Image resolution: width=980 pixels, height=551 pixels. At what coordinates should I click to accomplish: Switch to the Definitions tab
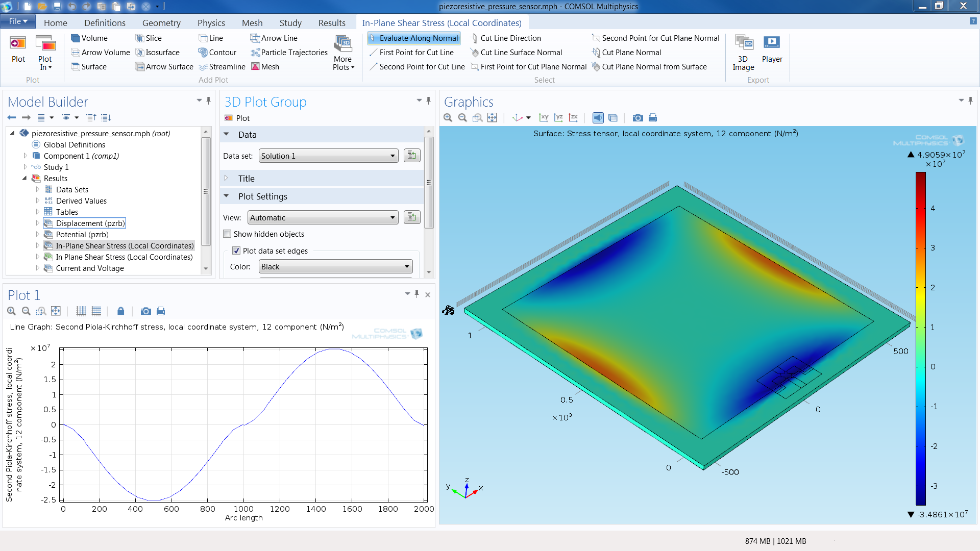point(105,23)
